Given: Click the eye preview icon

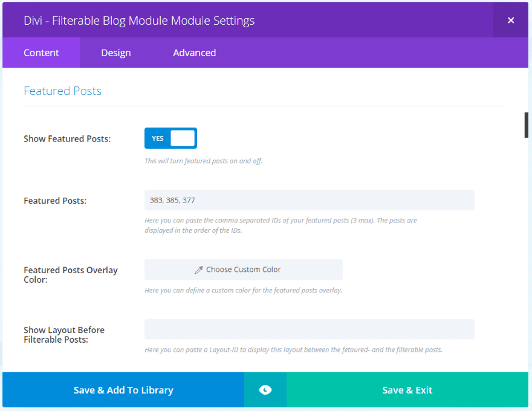Looking at the screenshot, I should pos(265,390).
